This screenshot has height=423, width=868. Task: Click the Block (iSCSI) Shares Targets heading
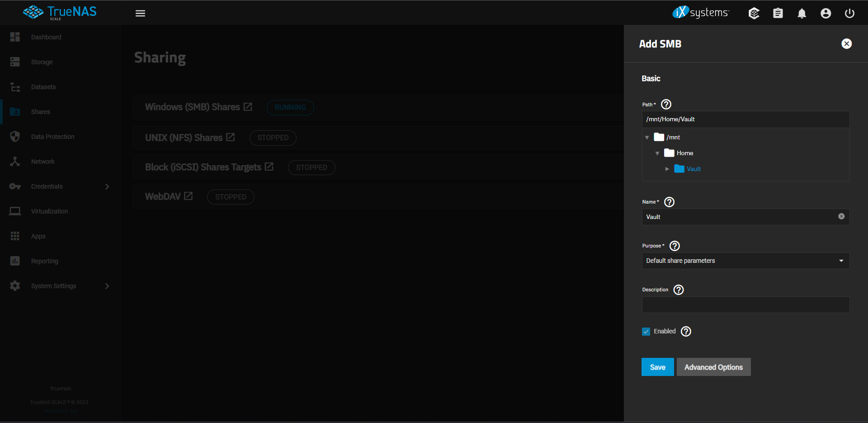pos(203,167)
